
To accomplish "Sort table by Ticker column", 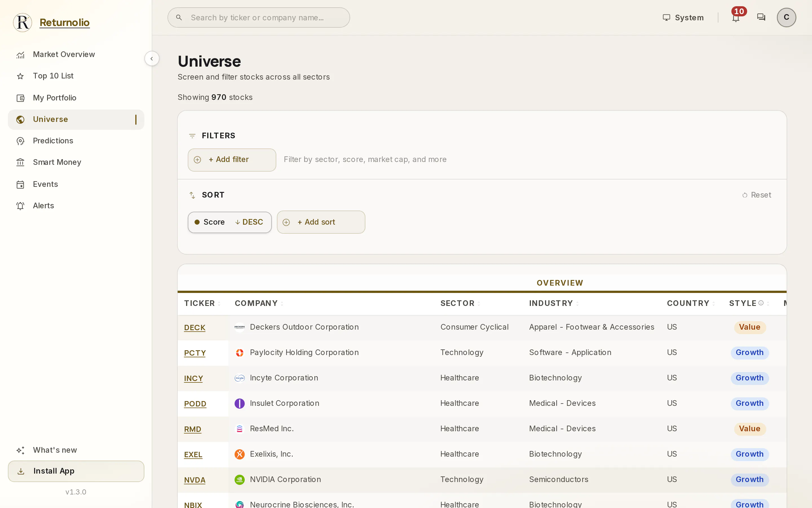I will [202, 303].
